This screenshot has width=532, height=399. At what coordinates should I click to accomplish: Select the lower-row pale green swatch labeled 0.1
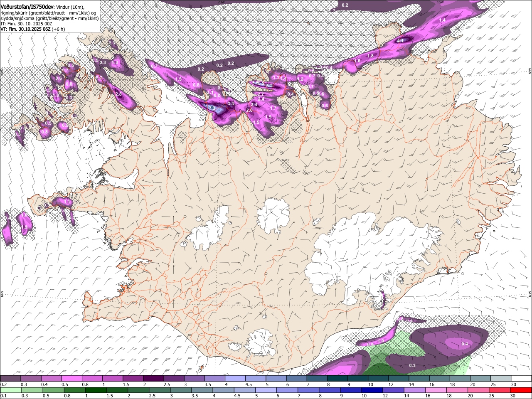[x=11, y=390]
